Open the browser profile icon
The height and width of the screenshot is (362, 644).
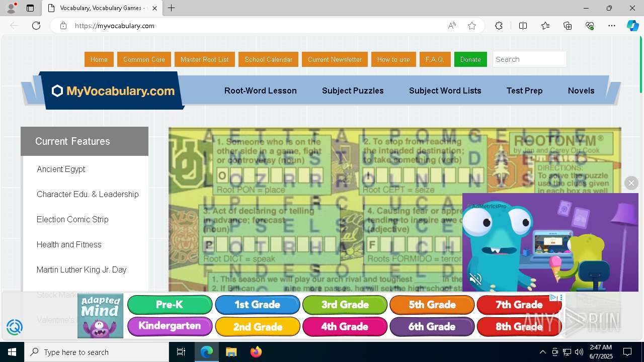click(11, 8)
